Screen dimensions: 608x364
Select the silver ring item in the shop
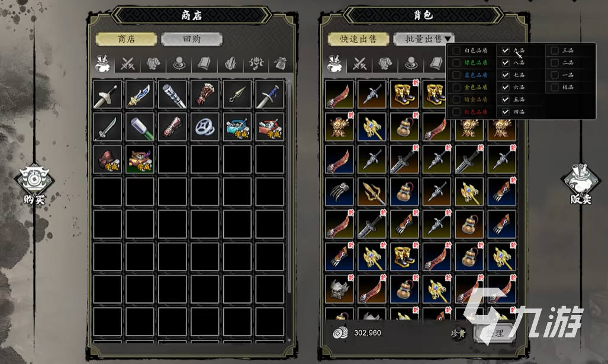click(205, 127)
